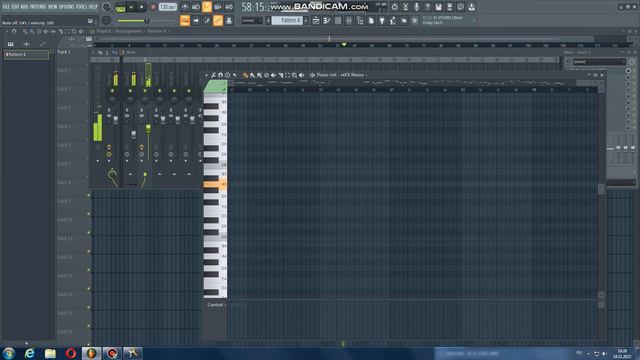Open the plugin picker plug icon
This screenshot has width=640, height=360.
tap(382, 20)
